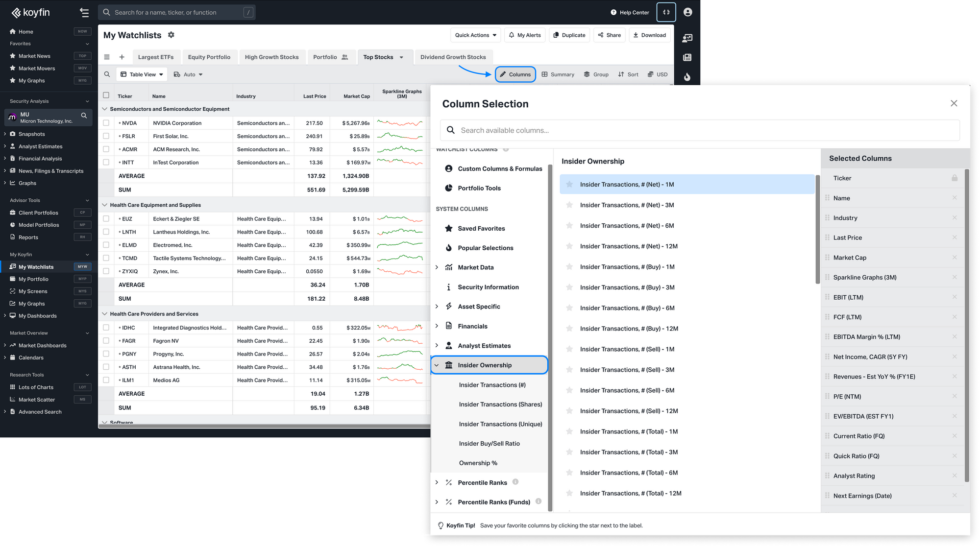Image resolution: width=980 pixels, height=547 pixels.
Task: Close the Column Selection dialog
Action: click(954, 103)
